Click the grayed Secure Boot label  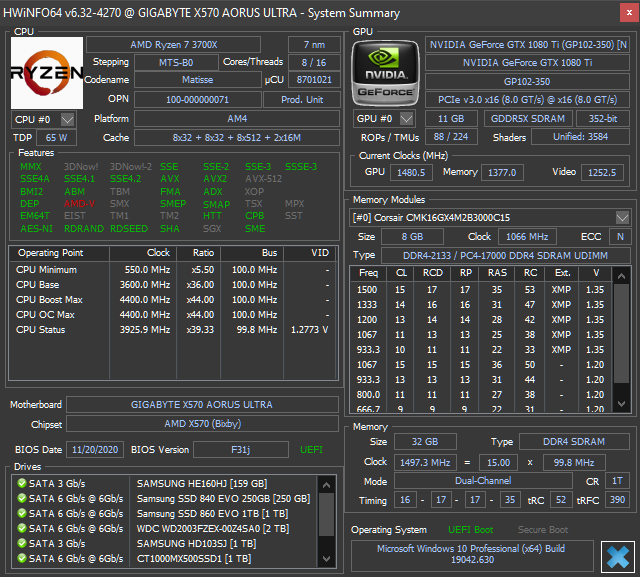[x=542, y=530]
